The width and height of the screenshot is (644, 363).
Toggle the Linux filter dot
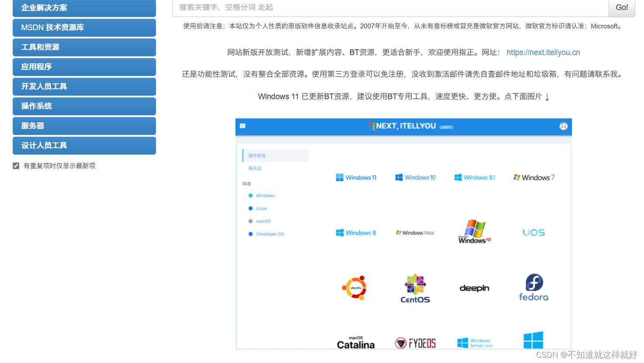(x=250, y=208)
